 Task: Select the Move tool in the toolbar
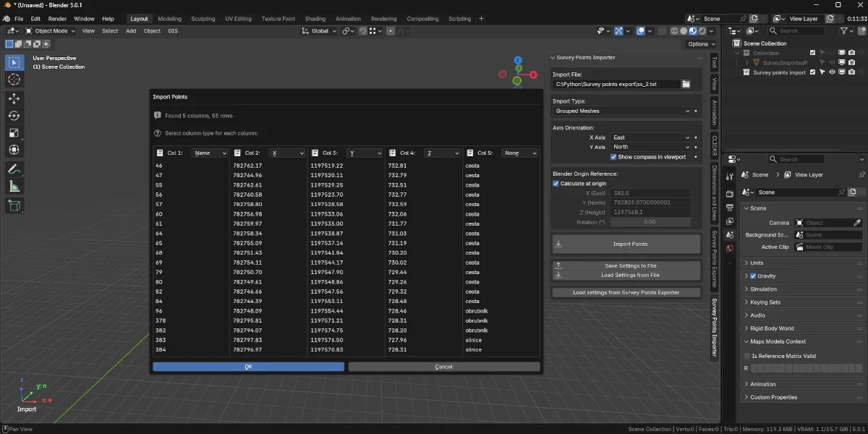tap(14, 98)
